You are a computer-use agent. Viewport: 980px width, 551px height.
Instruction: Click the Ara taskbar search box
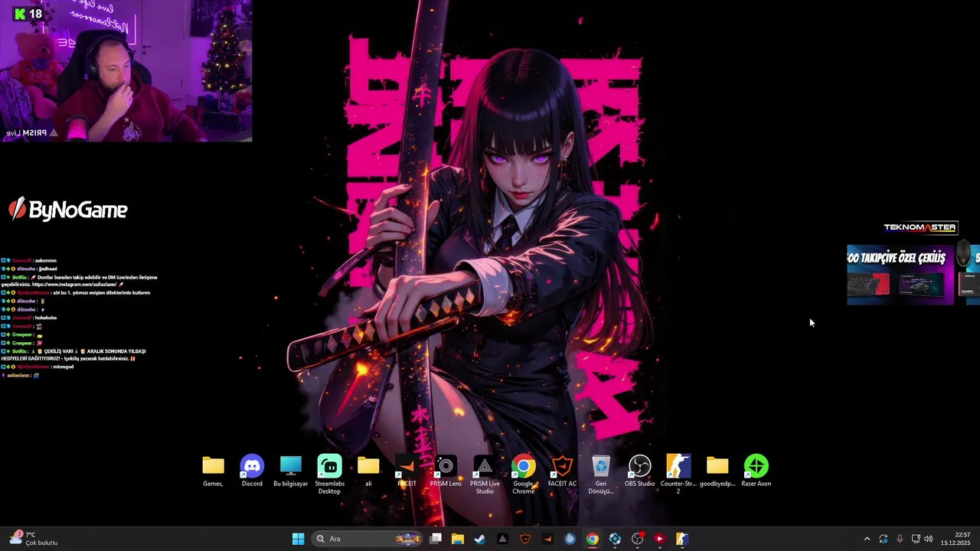pos(368,539)
